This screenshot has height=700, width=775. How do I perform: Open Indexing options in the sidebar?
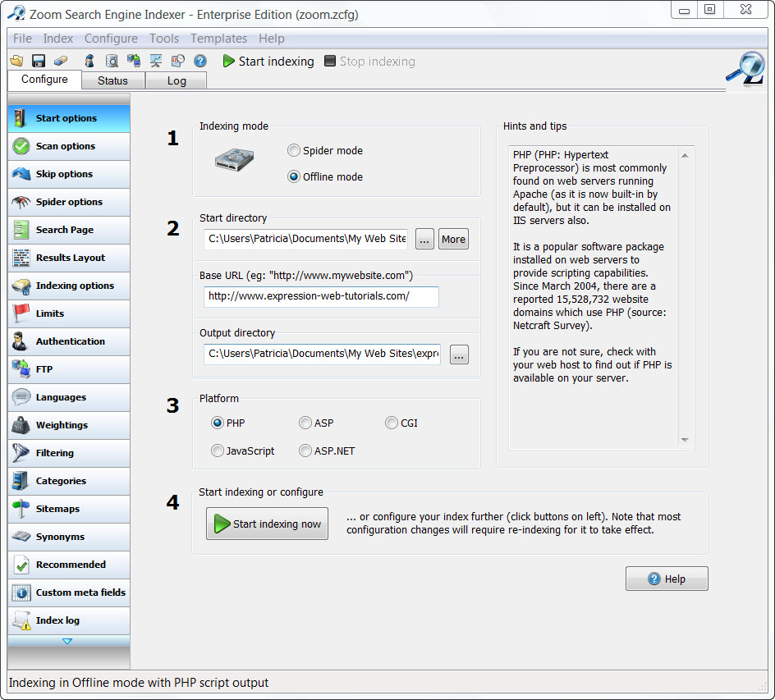(x=69, y=286)
